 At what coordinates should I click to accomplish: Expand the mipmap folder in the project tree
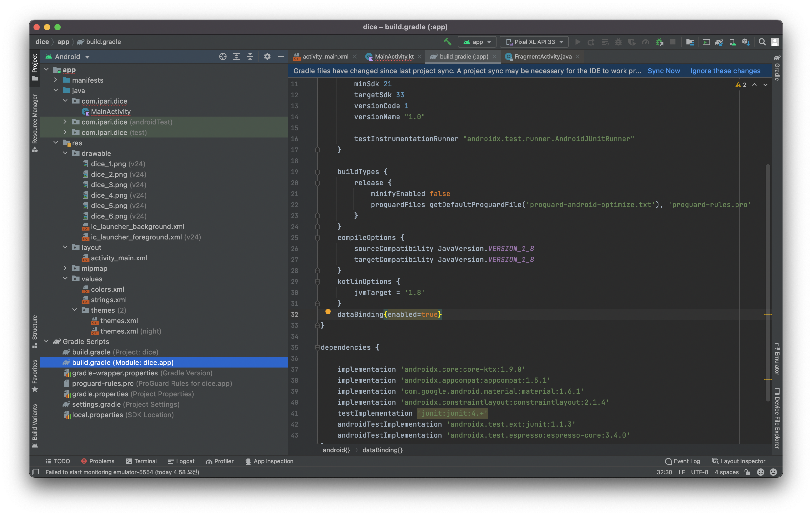(x=65, y=268)
